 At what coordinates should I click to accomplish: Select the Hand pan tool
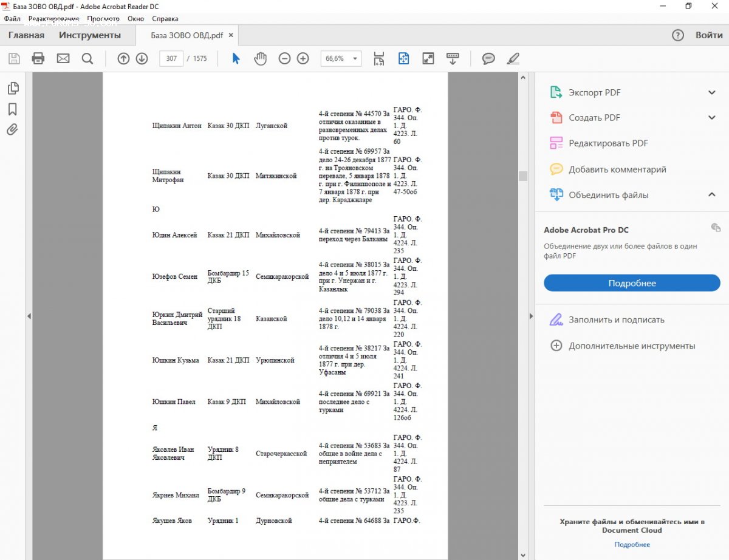pyautogui.click(x=260, y=58)
